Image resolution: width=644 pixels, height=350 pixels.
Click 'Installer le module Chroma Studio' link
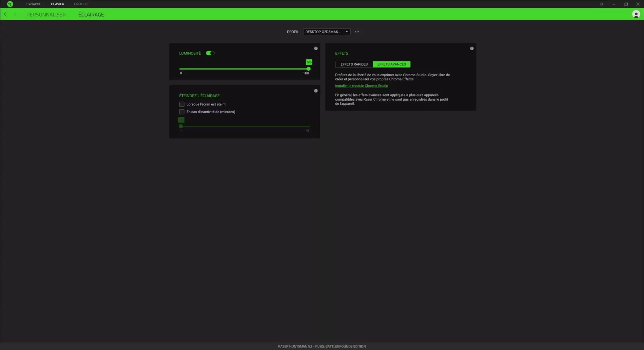click(x=361, y=85)
